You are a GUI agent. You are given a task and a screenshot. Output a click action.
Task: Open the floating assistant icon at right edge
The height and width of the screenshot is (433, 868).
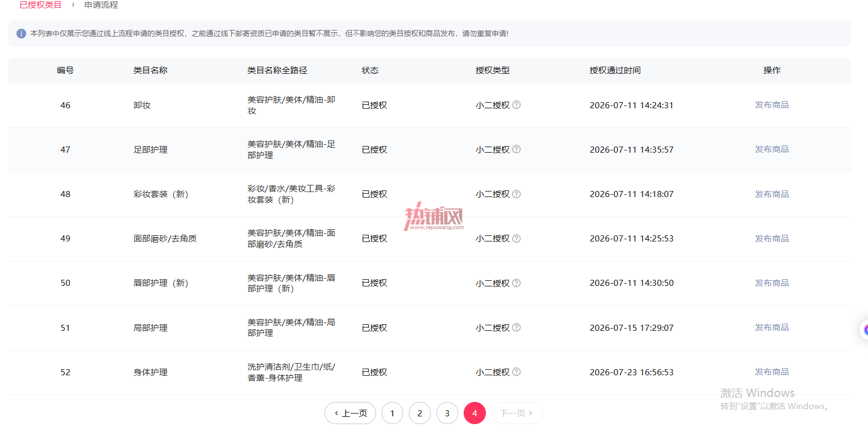click(x=864, y=330)
